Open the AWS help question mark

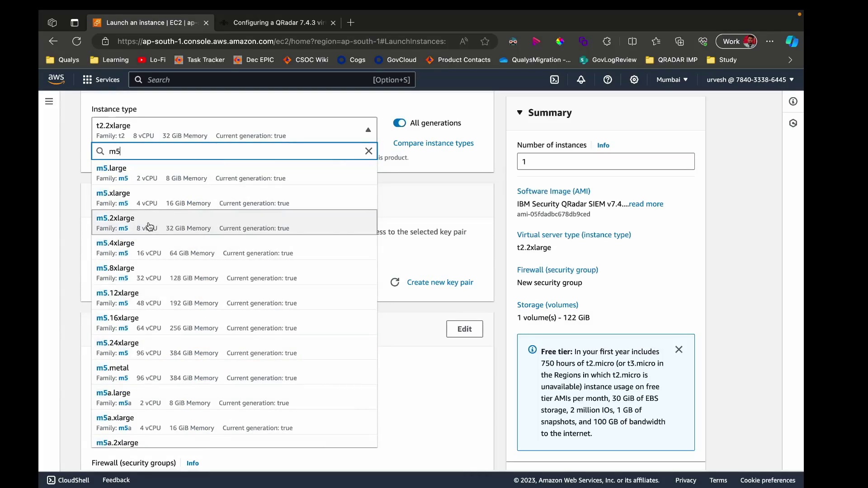pos(608,80)
